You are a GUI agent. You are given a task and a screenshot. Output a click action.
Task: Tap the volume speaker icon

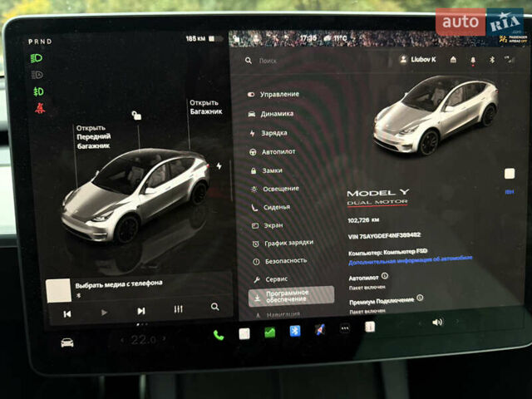437,322
